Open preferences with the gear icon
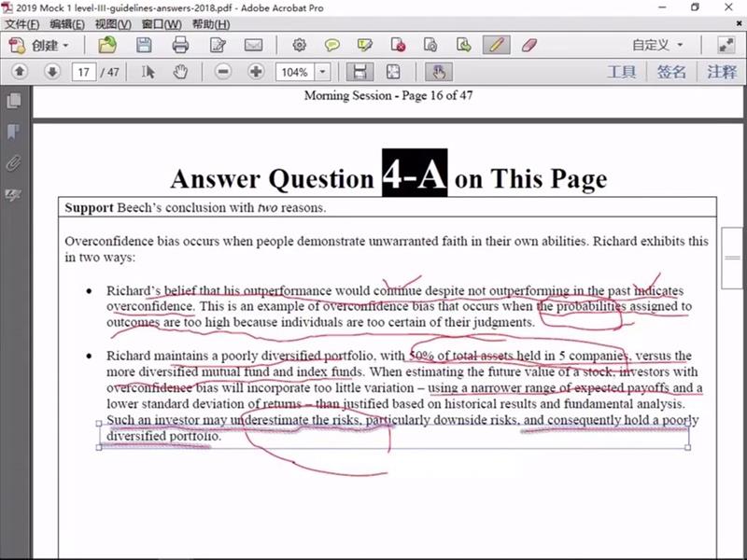Image resolution: width=747 pixels, height=560 pixels. (299, 45)
